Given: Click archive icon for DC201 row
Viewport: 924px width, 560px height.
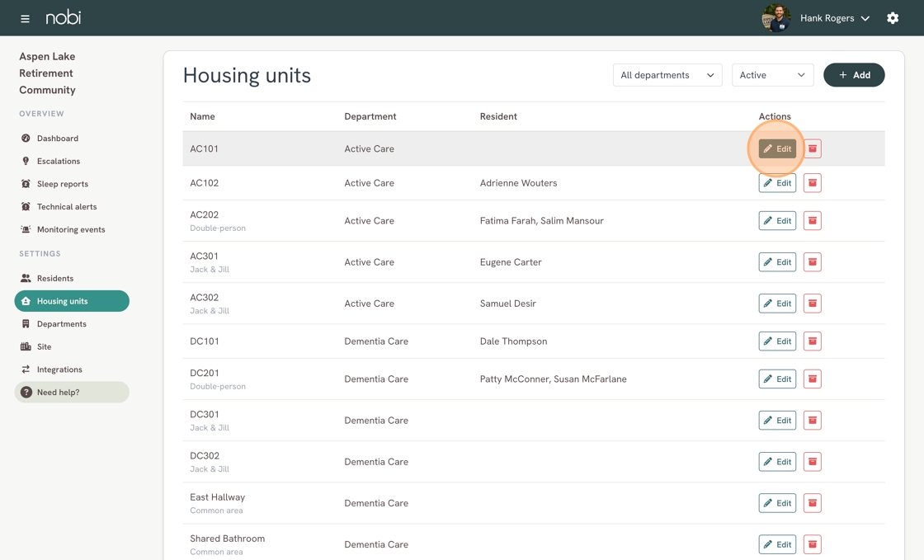Looking at the screenshot, I should pos(812,379).
